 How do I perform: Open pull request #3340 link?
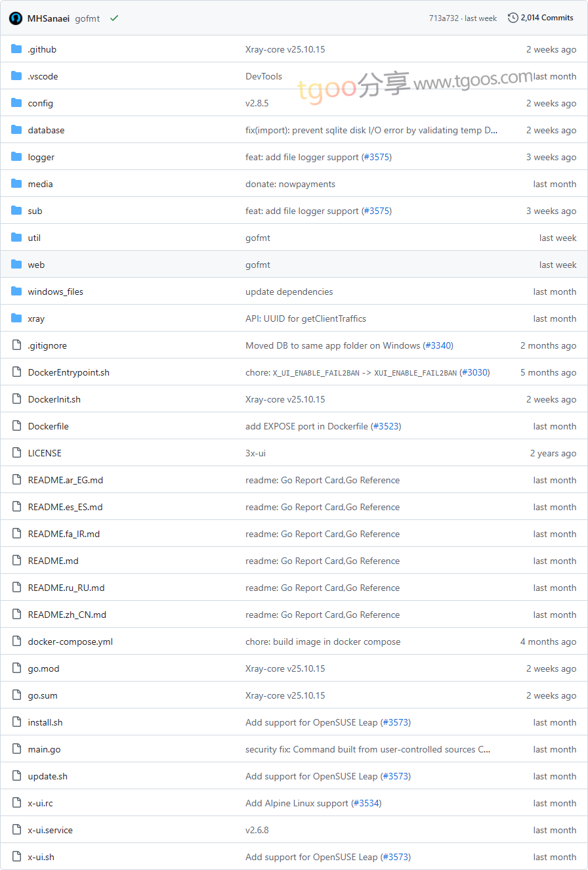[438, 345]
